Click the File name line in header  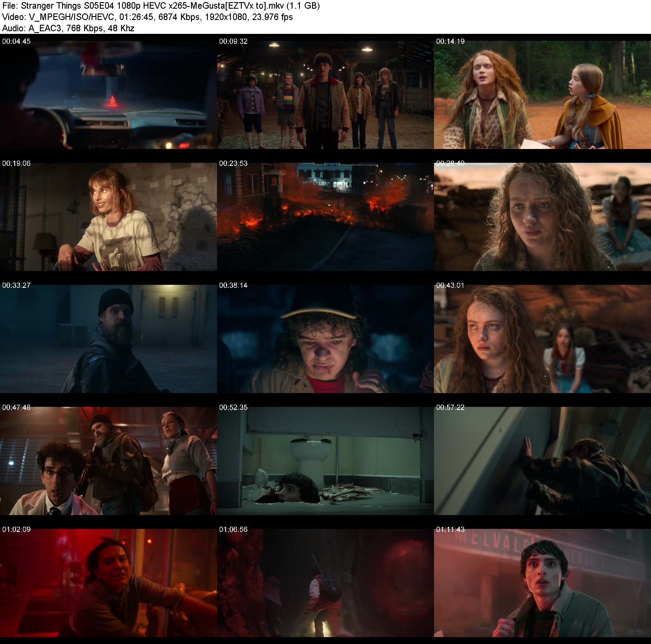(x=161, y=6)
